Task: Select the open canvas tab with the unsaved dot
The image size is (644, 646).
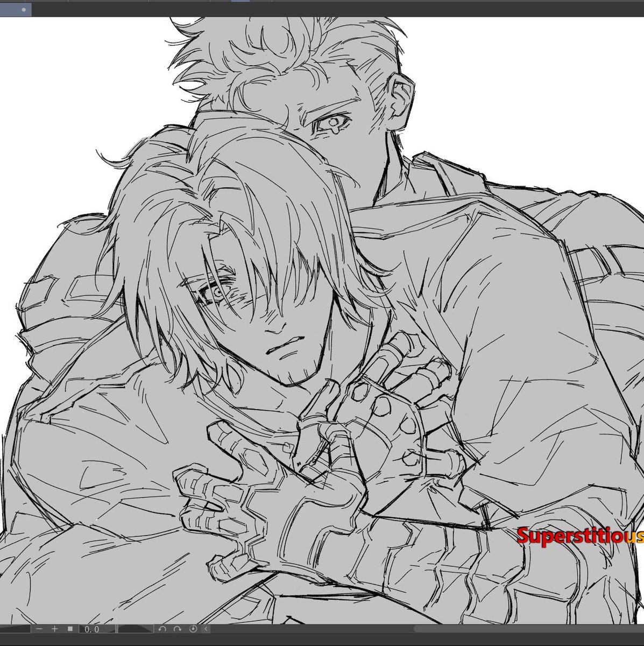Action: pyautogui.click(x=16, y=9)
